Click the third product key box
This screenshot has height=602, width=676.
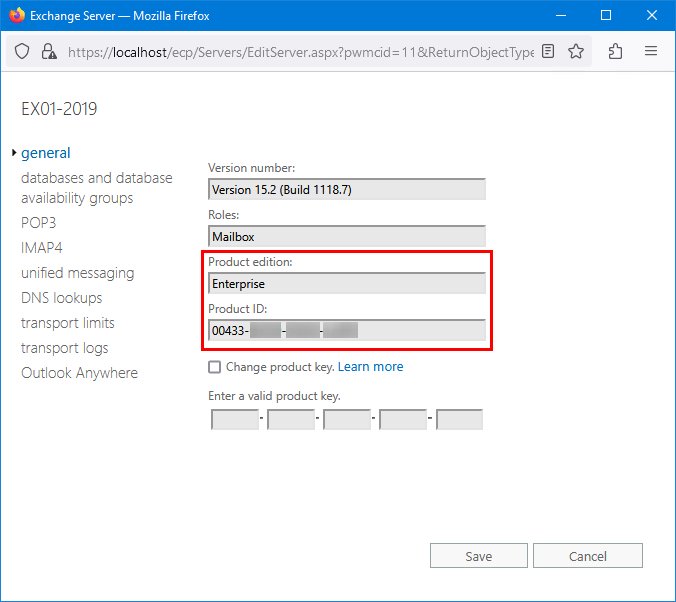[347, 419]
